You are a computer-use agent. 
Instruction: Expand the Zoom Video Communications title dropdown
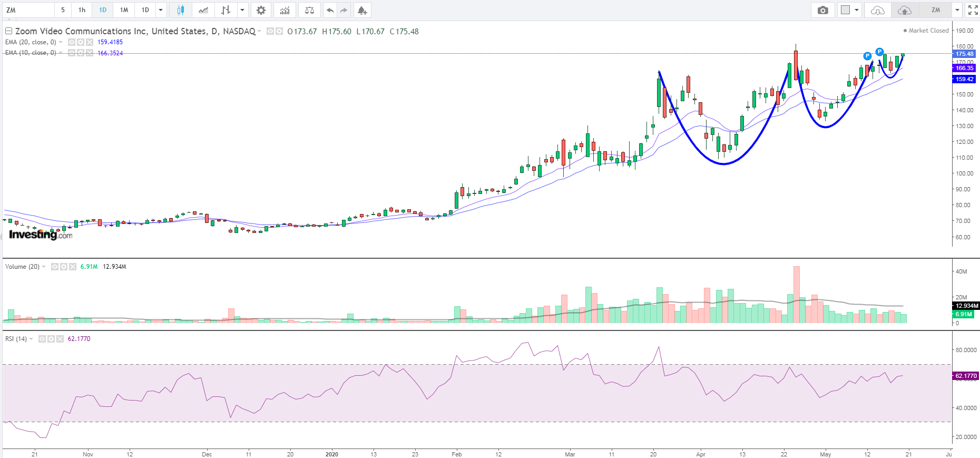coord(259,31)
